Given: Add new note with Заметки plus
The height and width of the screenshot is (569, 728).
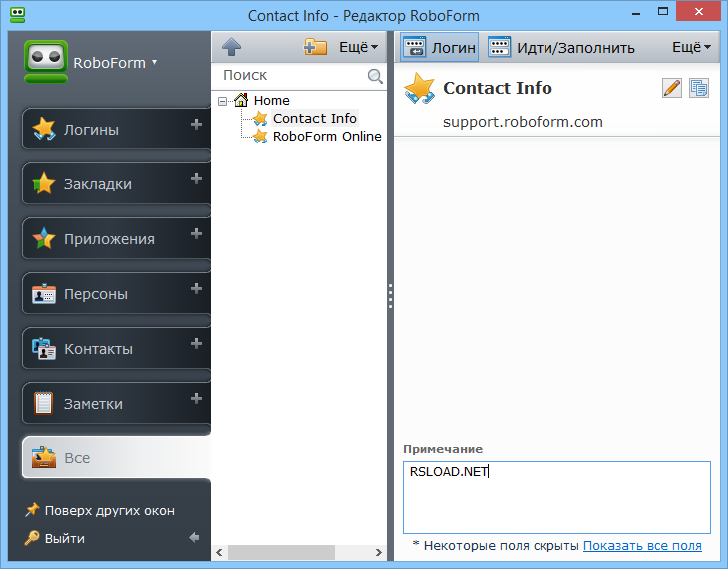Looking at the screenshot, I should pyautogui.click(x=196, y=398).
